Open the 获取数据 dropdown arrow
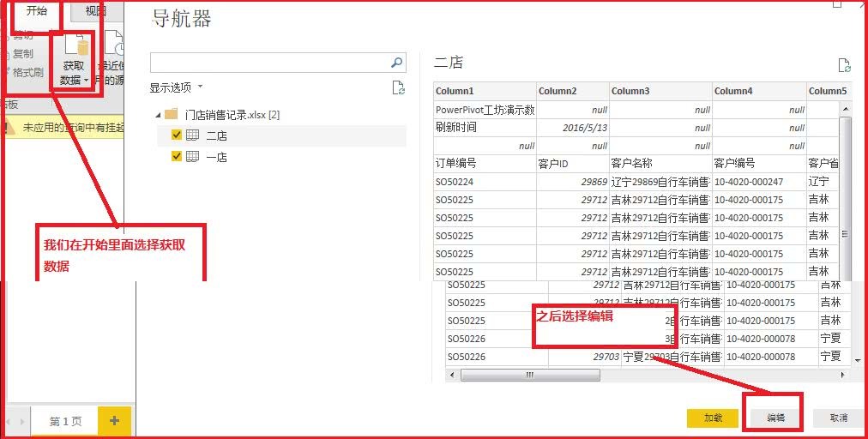 pyautogui.click(x=87, y=81)
